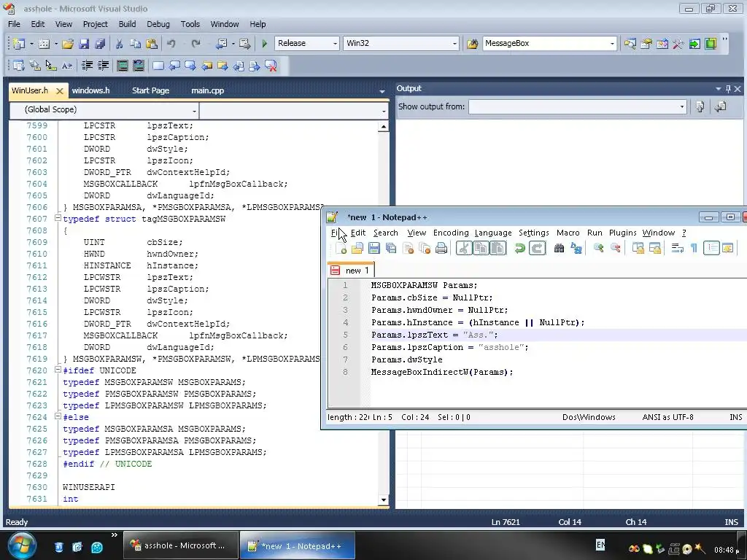The image size is (747, 560).
Task: Comment out selected lines icon
Action: tap(123, 66)
